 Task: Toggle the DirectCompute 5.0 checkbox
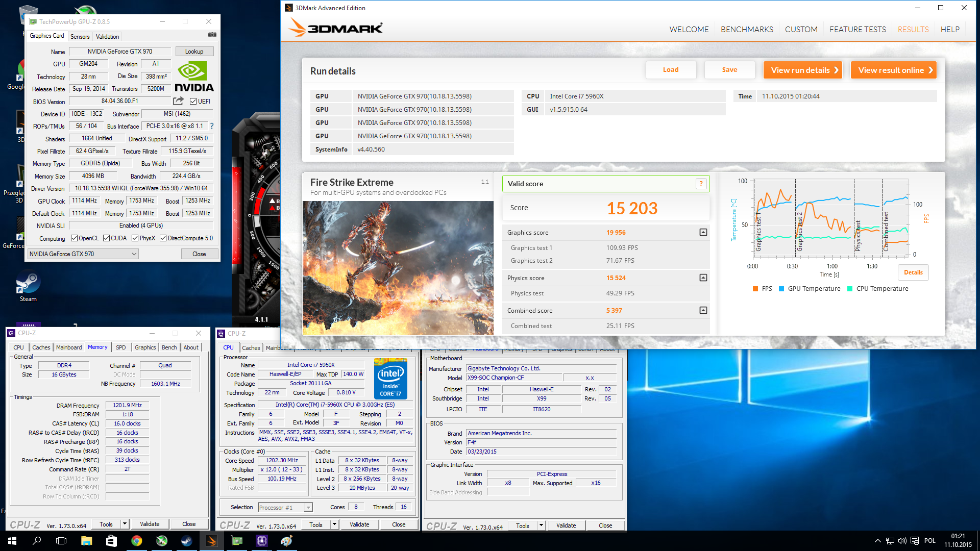(x=163, y=238)
